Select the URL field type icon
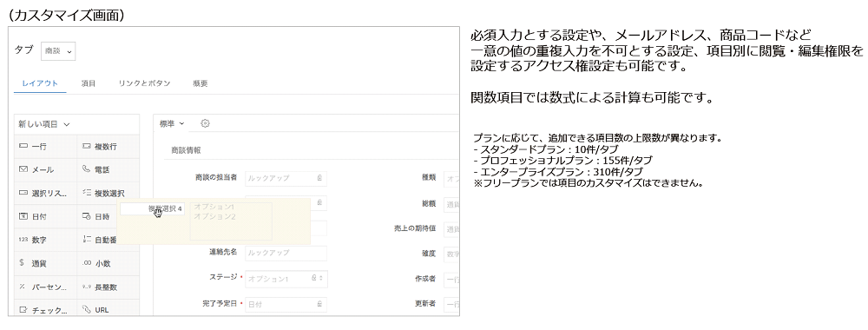 coord(86,309)
